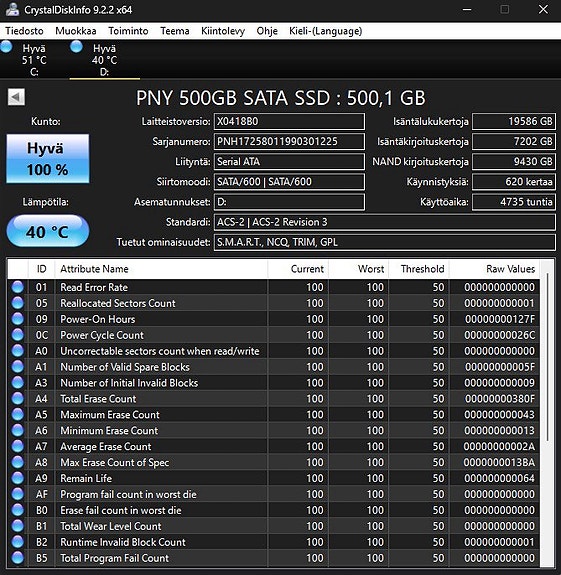The height and width of the screenshot is (575, 561).
Task: Click the 620 kertaa power-on count value
Action: 514,182
